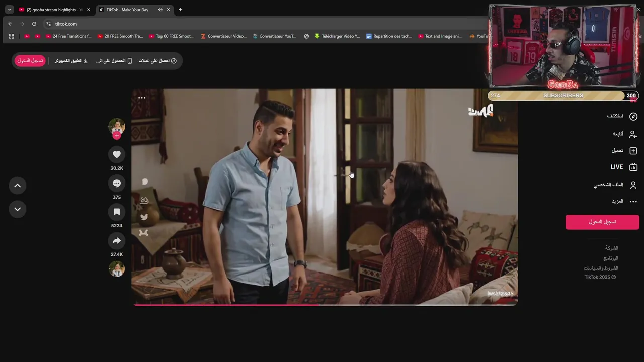View site information icon beside URL
The width and height of the screenshot is (644, 362).
[48, 24]
